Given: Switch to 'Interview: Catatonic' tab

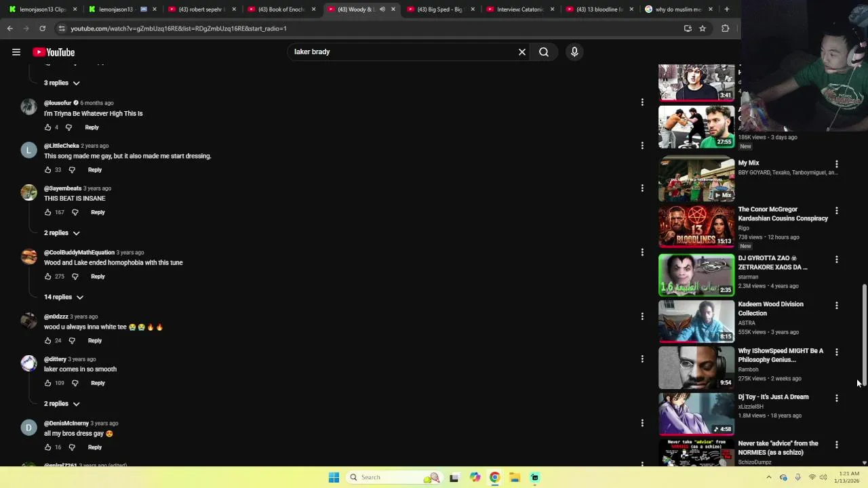Looking at the screenshot, I should 520,9.
